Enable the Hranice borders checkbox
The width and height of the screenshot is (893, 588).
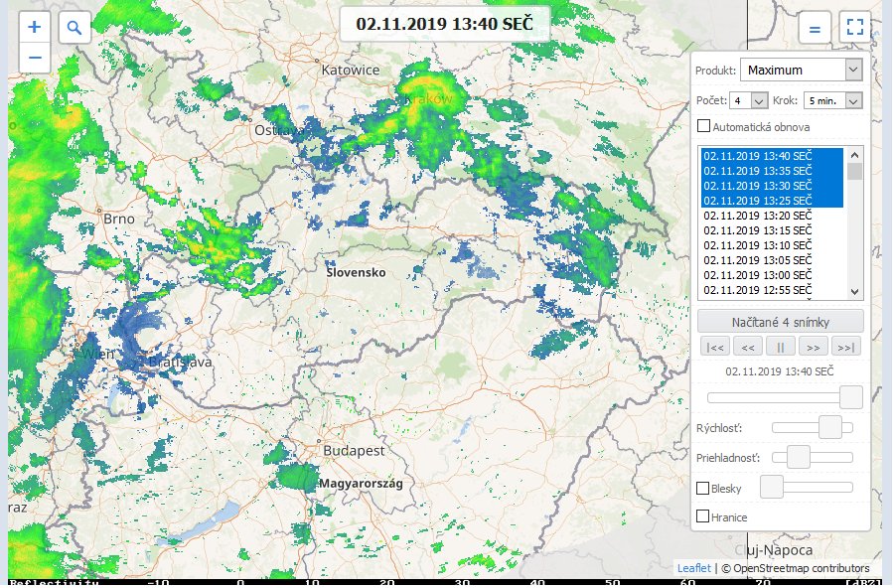tap(703, 516)
